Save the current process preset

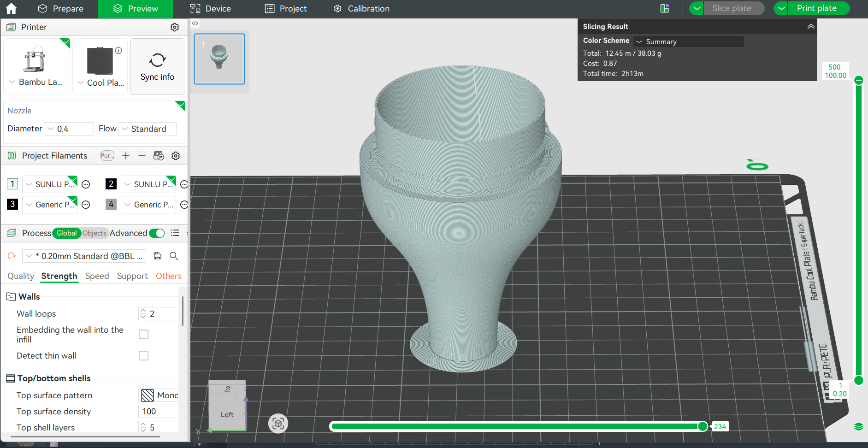(x=158, y=256)
